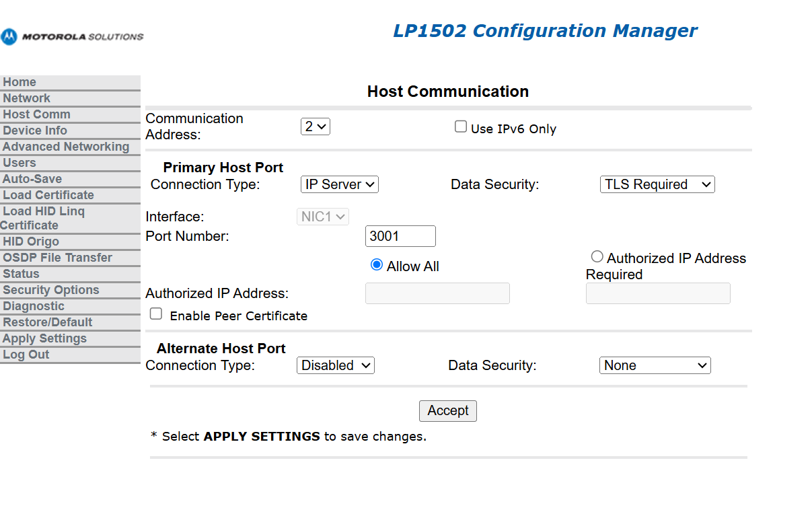
Task: Check the Use IPv6 Only checkbox
Action: (x=461, y=126)
